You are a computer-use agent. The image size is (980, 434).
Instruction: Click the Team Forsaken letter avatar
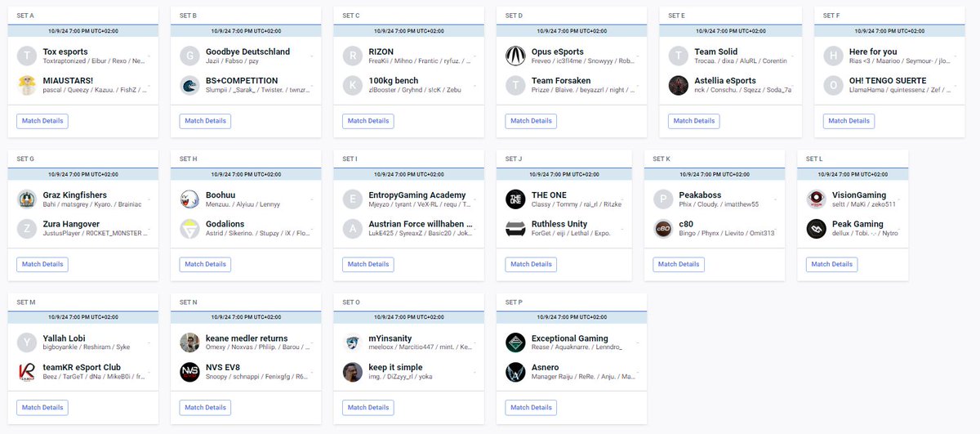point(516,85)
